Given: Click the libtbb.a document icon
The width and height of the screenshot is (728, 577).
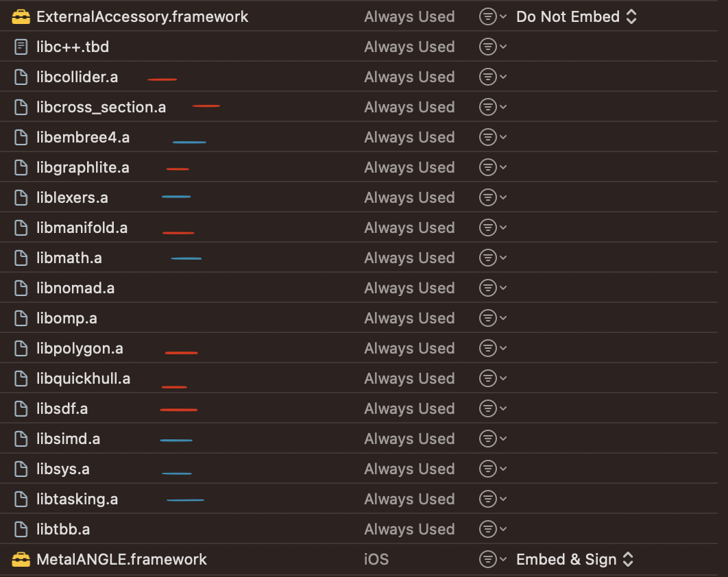Looking at the screenshot, I should (x=20, y=528).
